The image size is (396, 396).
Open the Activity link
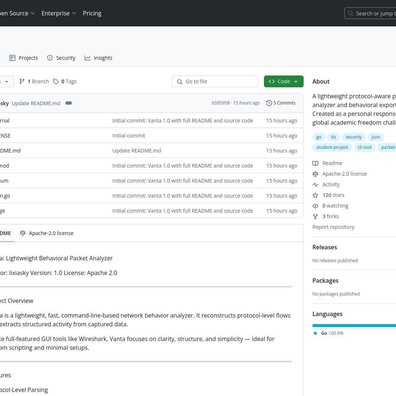tap(331, 184)
